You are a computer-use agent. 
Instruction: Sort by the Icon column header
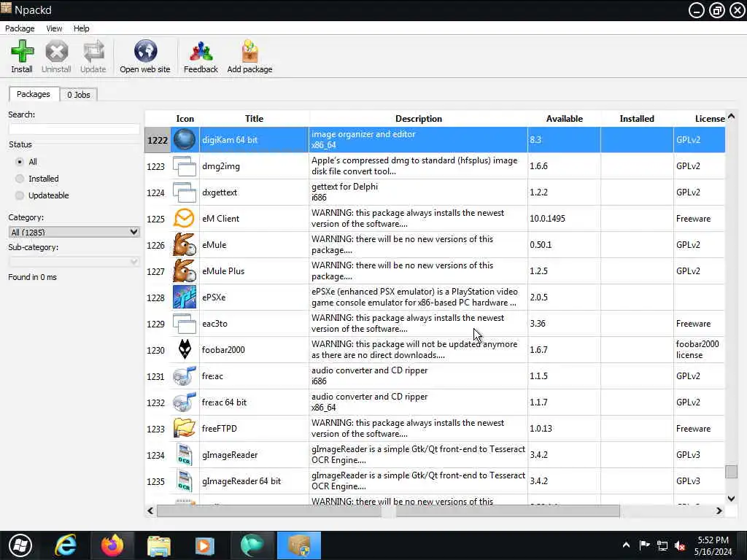(185, 119)
